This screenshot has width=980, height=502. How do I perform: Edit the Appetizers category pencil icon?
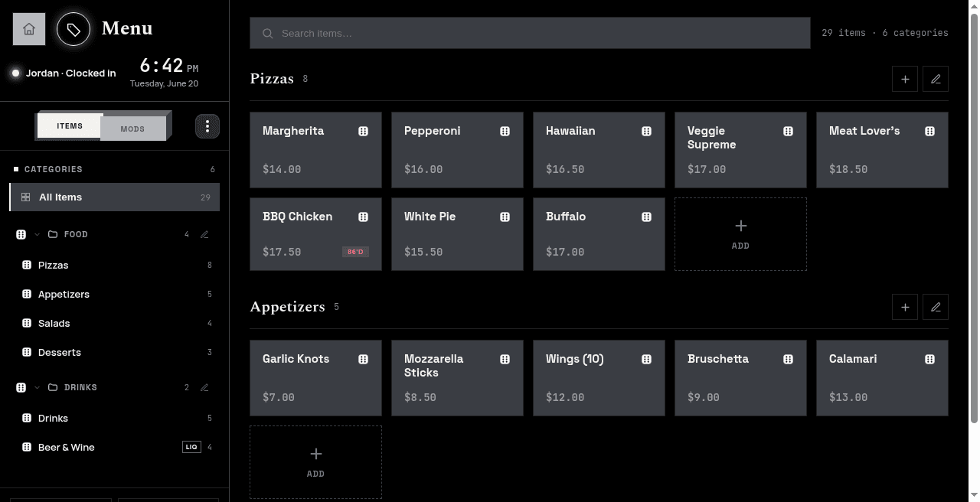click(x=936, y=307)
